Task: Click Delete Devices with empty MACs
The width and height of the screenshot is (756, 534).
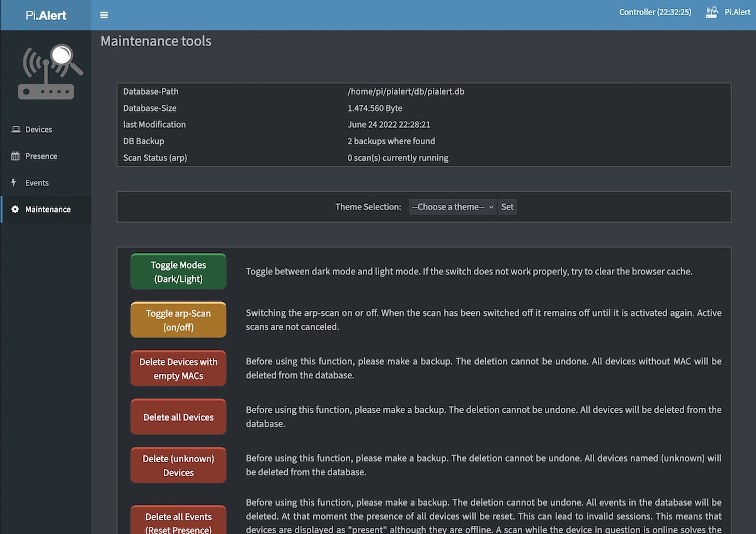Action: point(178,369)
